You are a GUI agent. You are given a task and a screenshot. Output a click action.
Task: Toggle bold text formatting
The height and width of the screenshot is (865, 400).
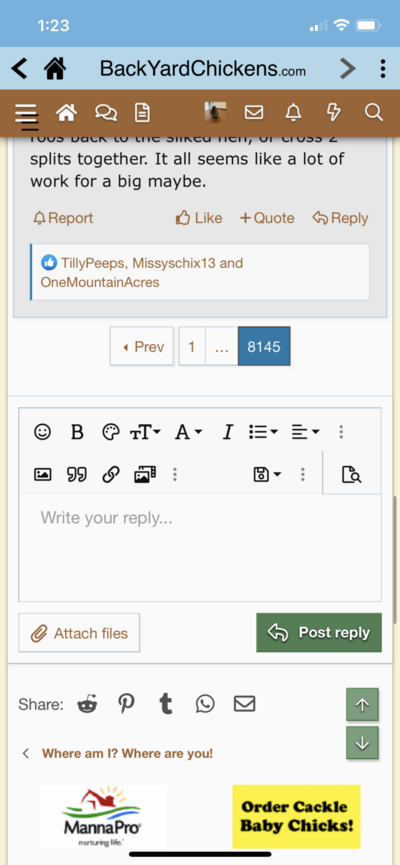(77, 432)
